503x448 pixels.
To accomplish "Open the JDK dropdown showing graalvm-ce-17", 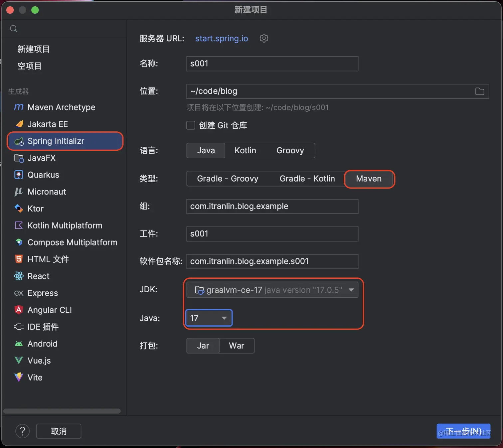I will coord(272,290).
